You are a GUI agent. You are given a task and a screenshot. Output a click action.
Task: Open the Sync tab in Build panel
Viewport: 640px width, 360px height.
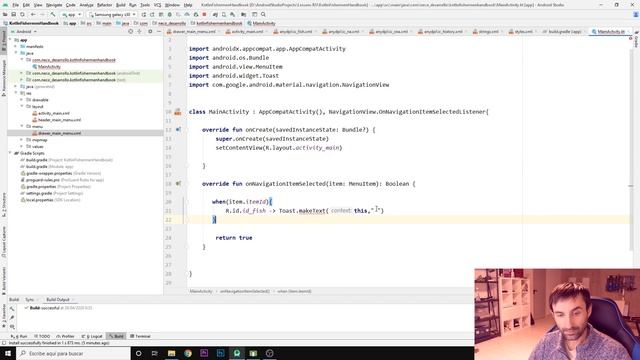coord(31,300)
